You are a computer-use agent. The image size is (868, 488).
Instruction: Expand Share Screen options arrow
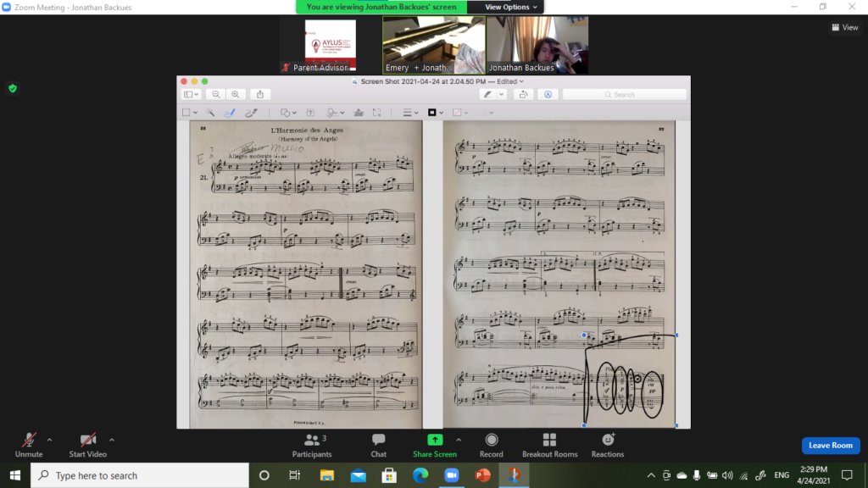click(459, 440)
